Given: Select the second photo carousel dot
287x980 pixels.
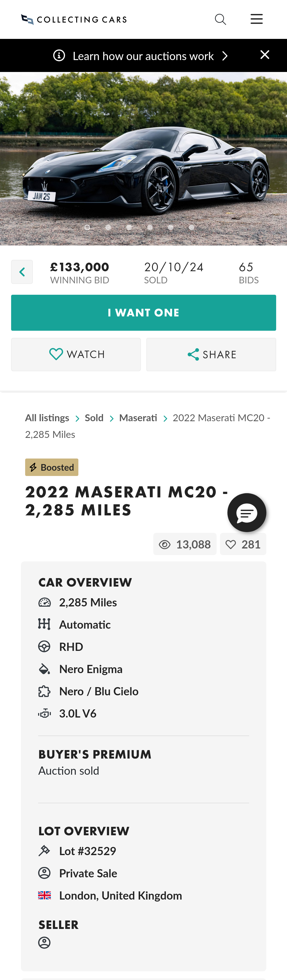Looking at the screenshot, I should tap(108, 227).
